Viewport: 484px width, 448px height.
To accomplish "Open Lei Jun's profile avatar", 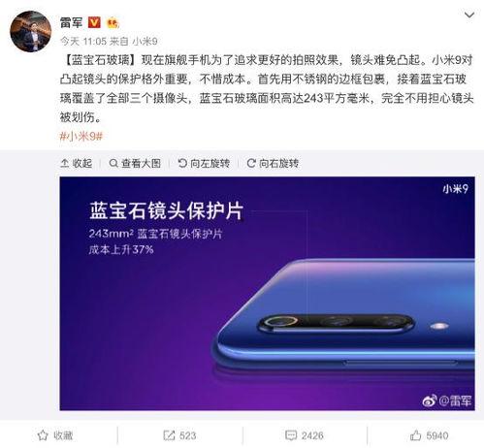I will click(31, 31).
